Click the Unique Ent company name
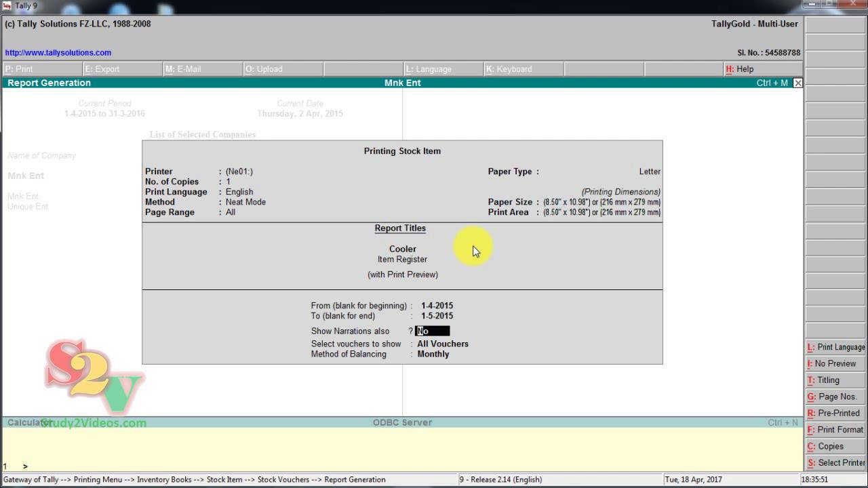This screenshot has width=868, height=488. pos(28,206)
